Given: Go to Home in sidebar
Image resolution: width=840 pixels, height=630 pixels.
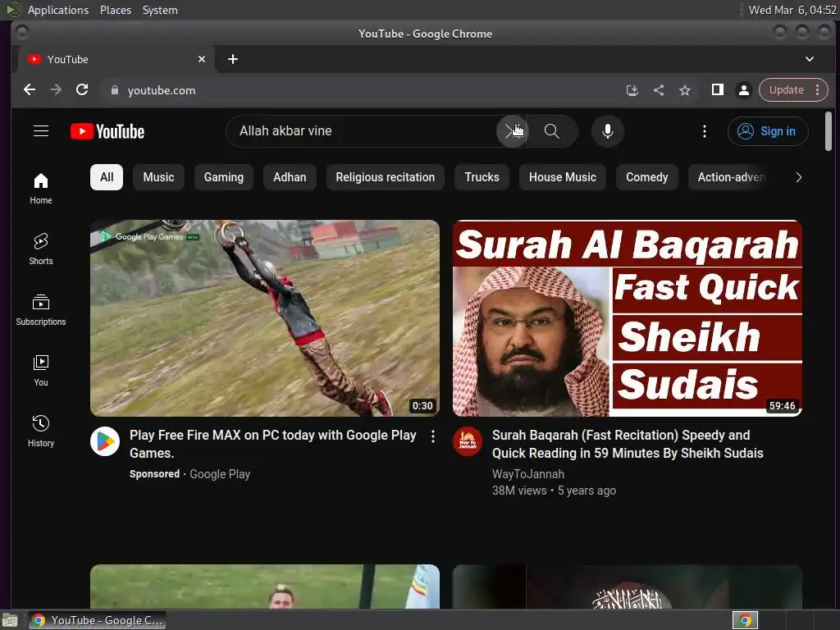Looking at the screenshot, I should (41, 189).
